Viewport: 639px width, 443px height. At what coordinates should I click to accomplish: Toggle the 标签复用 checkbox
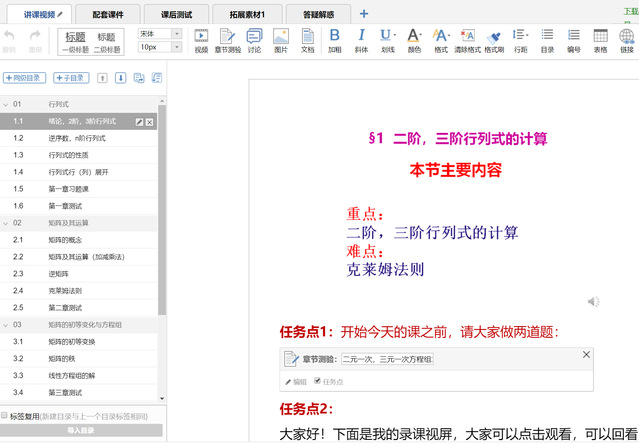4,415
